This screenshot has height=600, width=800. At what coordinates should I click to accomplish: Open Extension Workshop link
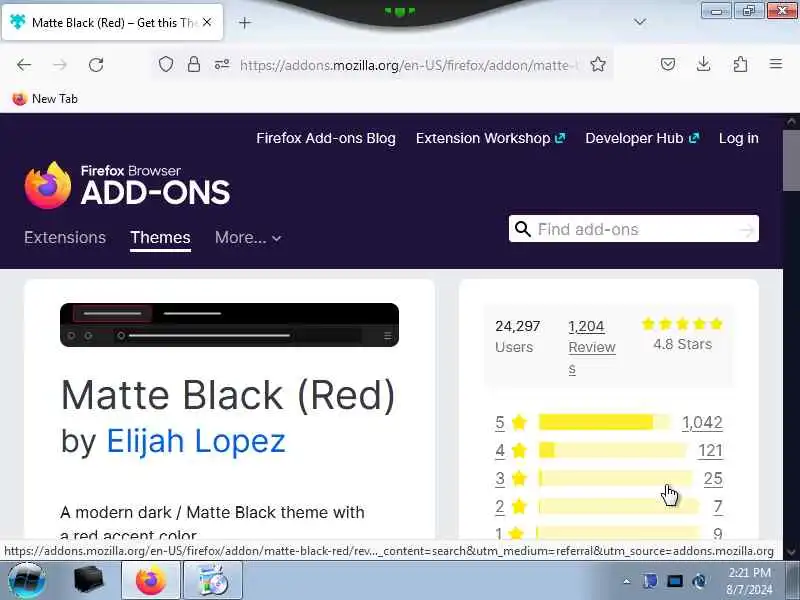click(x=490, y=138)
